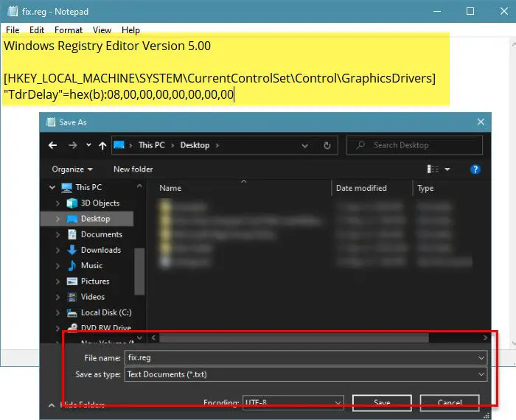Image resolution: width=516 pixels, height=420 pixels.
Task: Open the Edit menu in Notepad
Action: (x=37, y=30)
